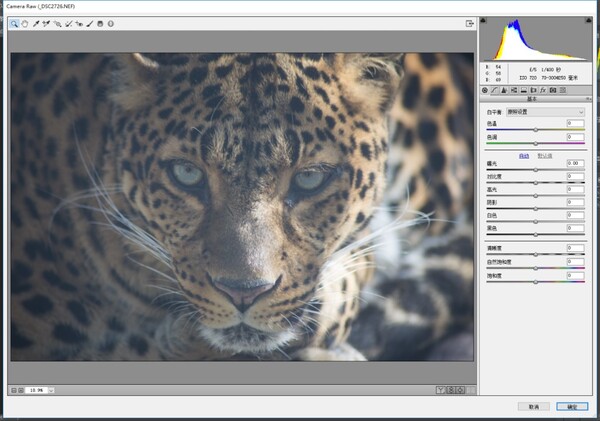Open the White Balance 白平衡 dropdown
600x421 pixels.
click(x=545, y=112)
